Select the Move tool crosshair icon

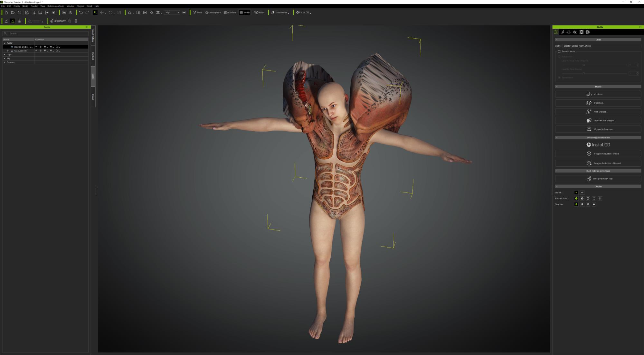(102, 13)
